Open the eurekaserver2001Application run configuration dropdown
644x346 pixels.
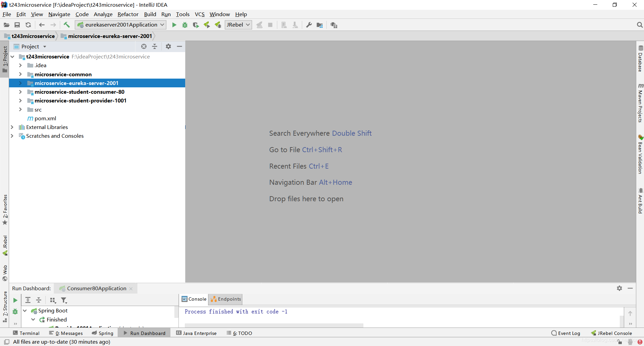(121, 25)
